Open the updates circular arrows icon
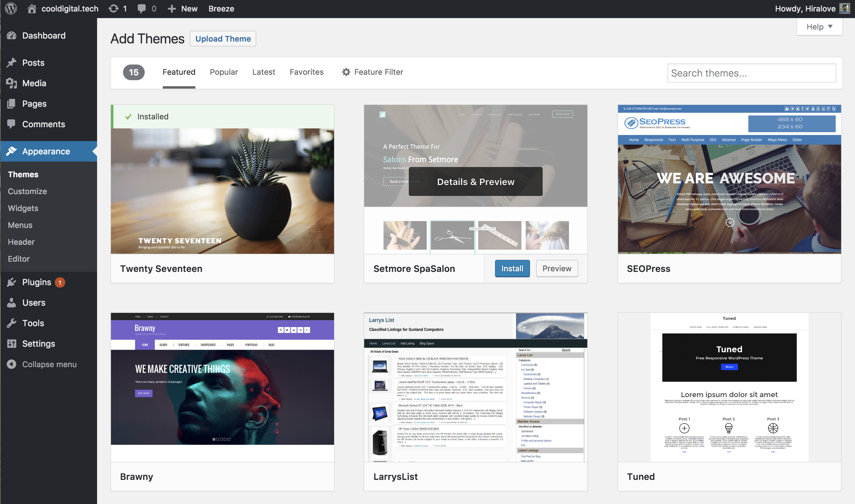This screenshot has height=504, width=855. (x=113, y=8)
